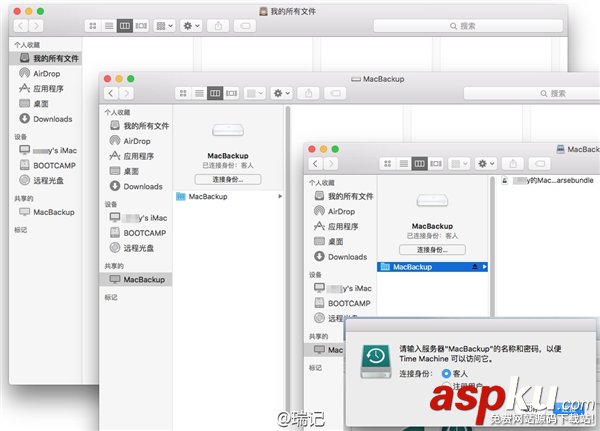Switch middle MacBackup window to list view
Screen dimensions: 600x431
(199, 93)
